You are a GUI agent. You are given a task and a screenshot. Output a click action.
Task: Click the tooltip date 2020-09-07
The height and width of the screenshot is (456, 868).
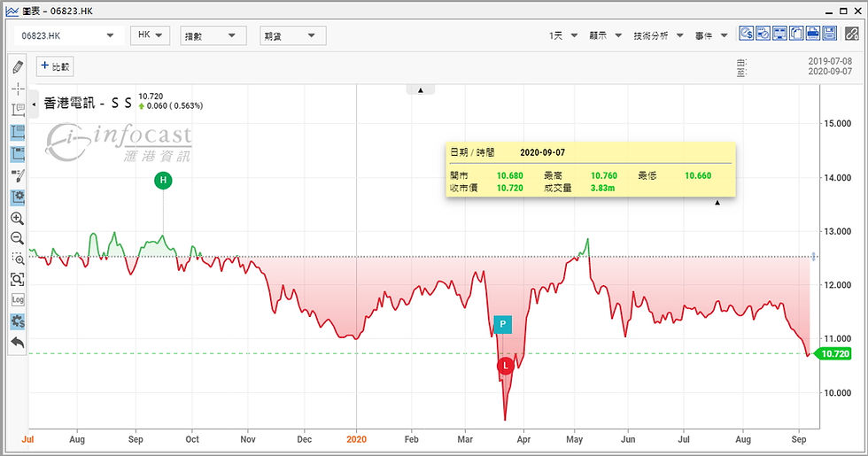coord(542,152)
